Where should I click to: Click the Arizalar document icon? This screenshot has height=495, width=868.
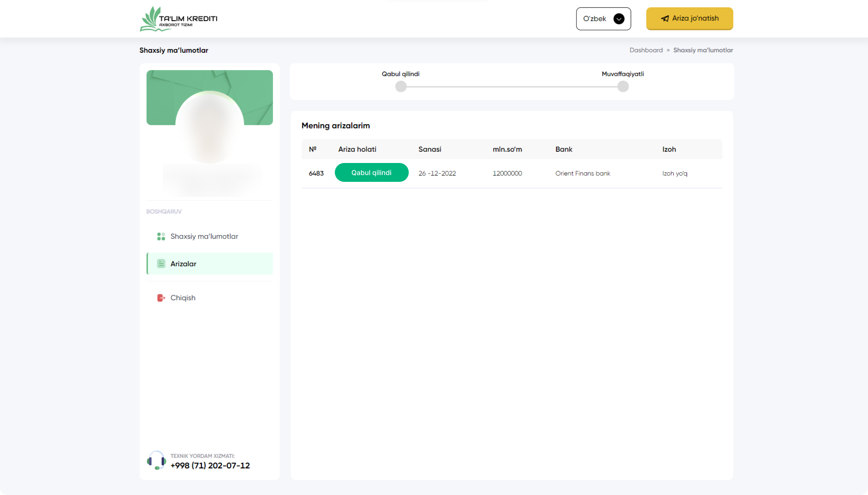tap(161, 264)
